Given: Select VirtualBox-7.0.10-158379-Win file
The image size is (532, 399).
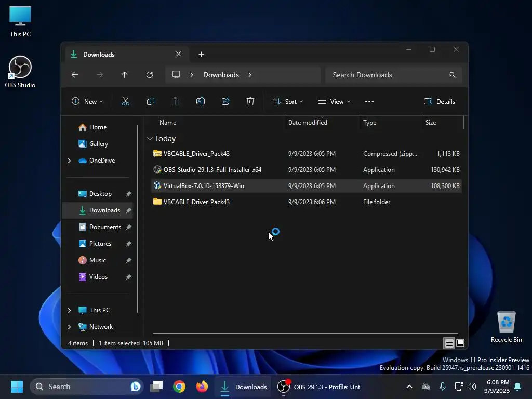Looking at the screenshot, I should coord(306,186).
